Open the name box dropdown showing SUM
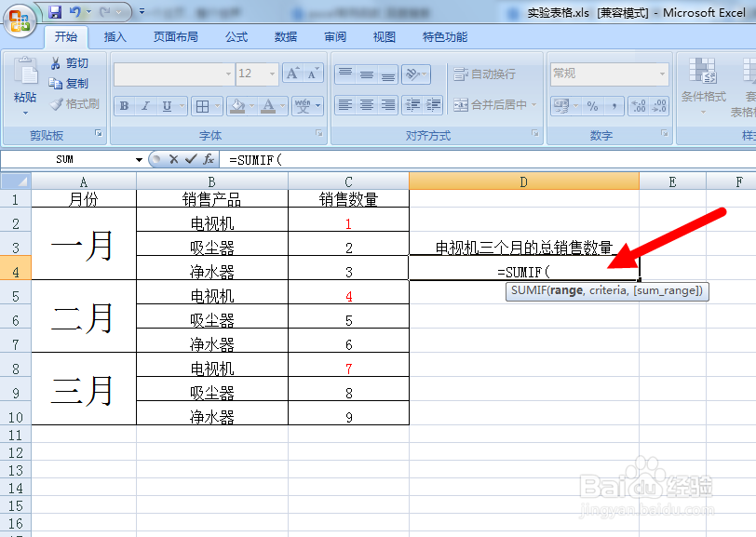Viewport: 756px width, 537px height. tap(139, 159)
